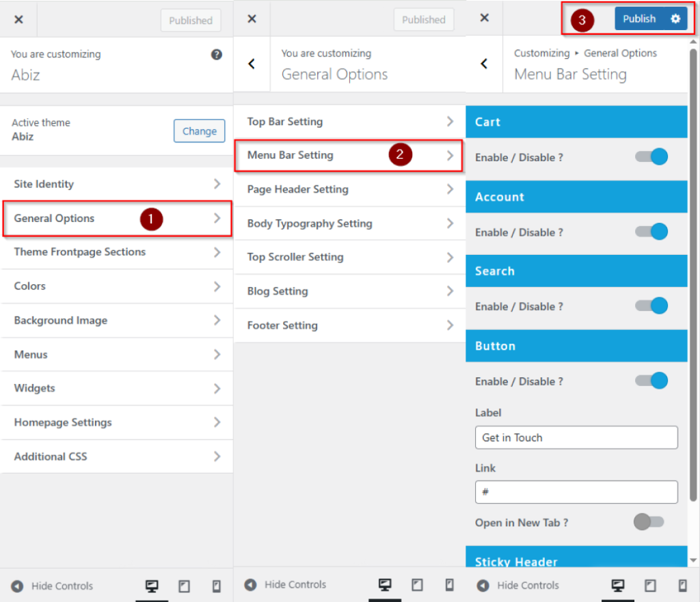The width and height of the screenshot is (700, 602).
Task: Go back from Menu Bar Setting panel
Action: click(x=484, y=64)
